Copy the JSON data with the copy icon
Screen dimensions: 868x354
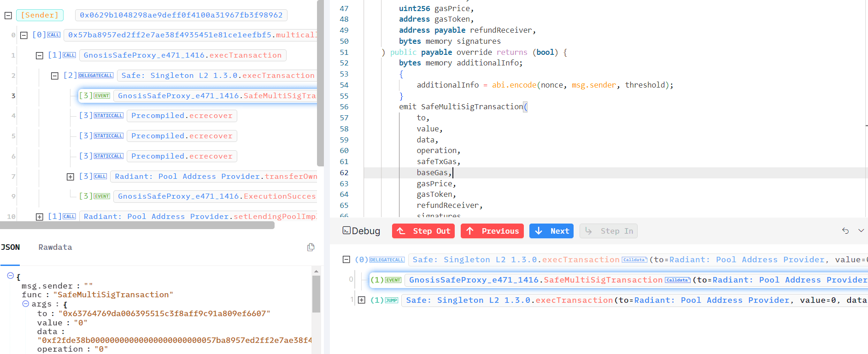click(x=311, y=248)
